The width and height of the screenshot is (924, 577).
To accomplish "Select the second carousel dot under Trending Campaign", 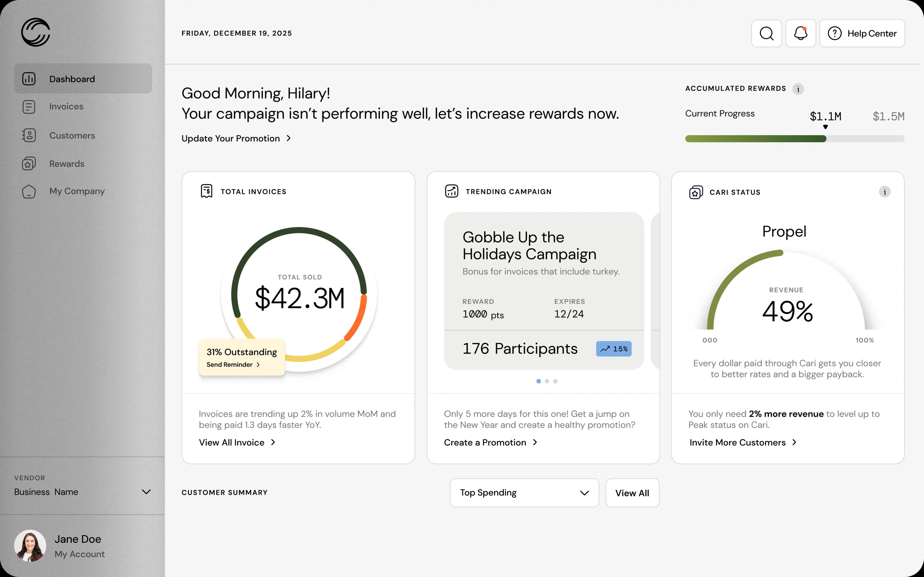I will [x=547, y=381].
